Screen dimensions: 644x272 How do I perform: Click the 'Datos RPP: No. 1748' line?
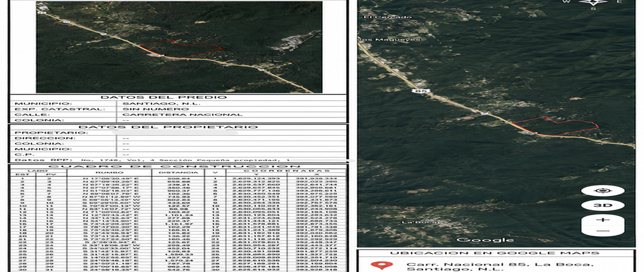pyautogui.click(x=152, y=160)
